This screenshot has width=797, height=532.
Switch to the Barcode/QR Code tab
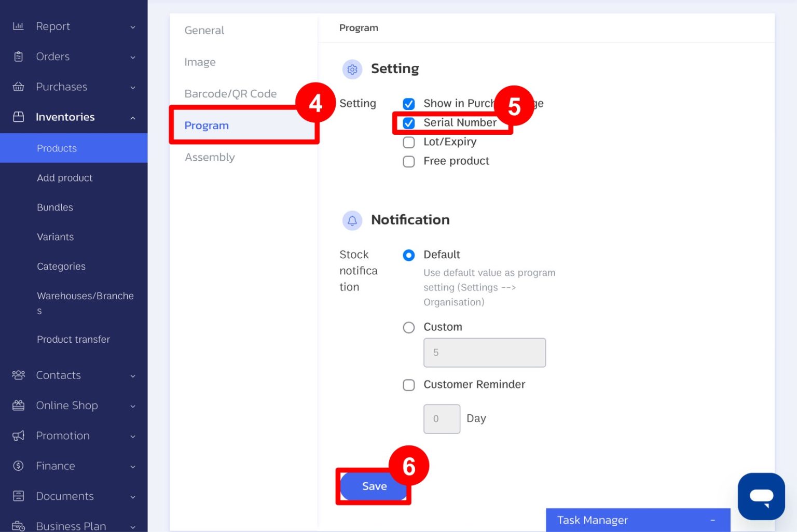(230, 93)
